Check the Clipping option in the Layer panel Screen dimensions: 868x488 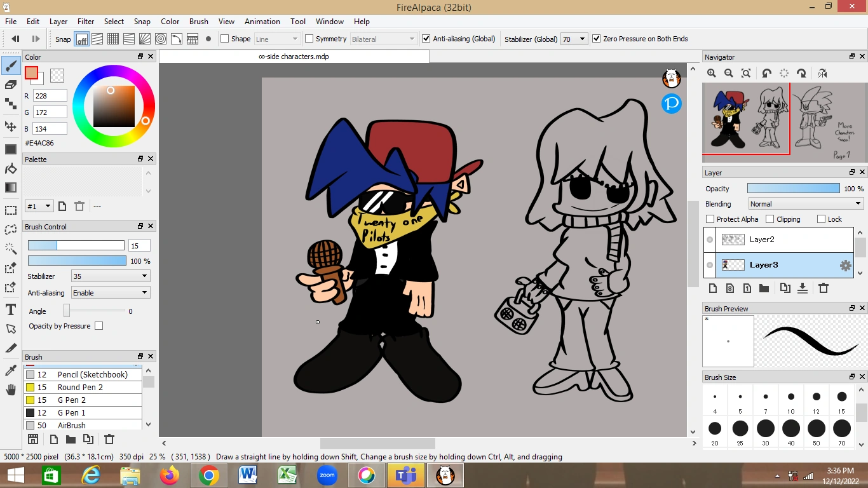tap(769, 219)
